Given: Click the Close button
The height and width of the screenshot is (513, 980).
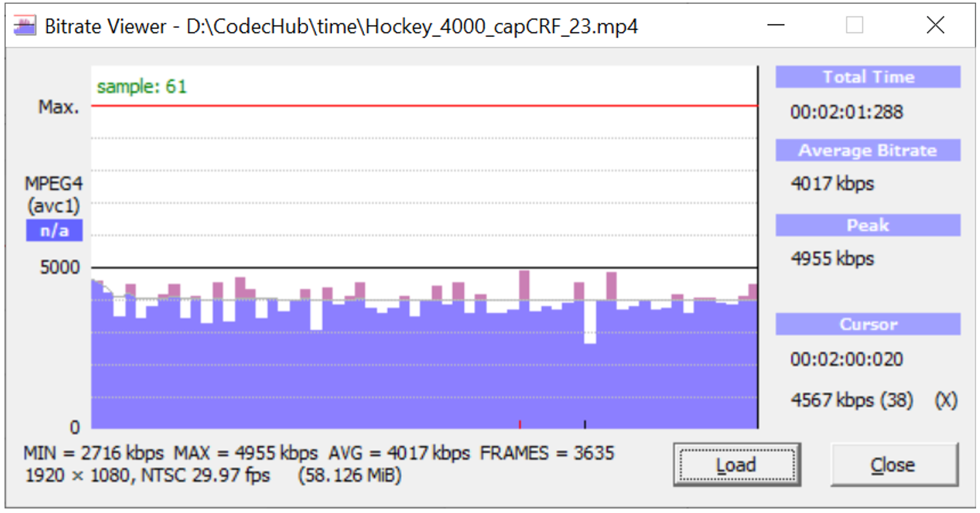Looking at the screenshot, I should pos(894,465).
